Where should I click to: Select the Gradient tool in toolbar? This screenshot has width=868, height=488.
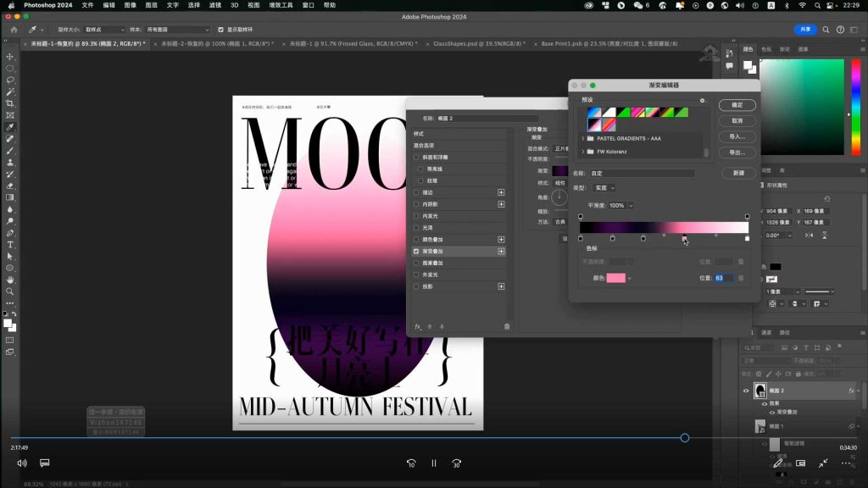(x=10, y=197)
